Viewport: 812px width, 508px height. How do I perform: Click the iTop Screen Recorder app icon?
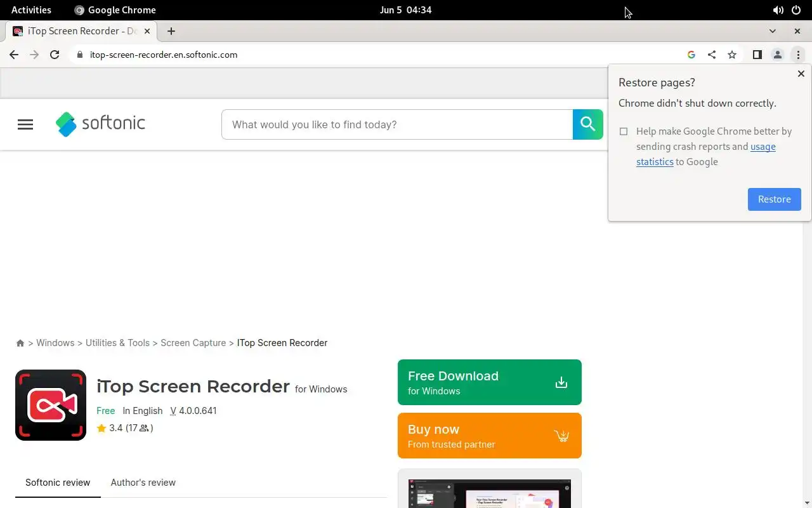[x=51, y=405]
